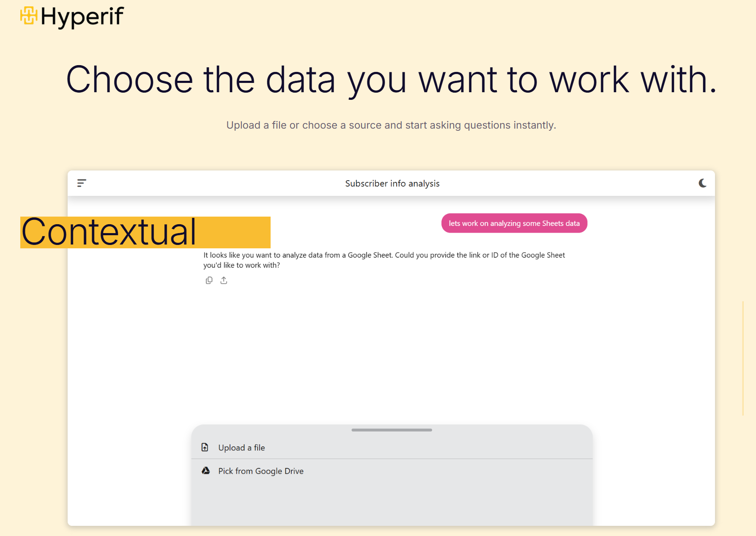Click the Google Drive icon
Screen dimensions: 756x536
tap(206, 471)
